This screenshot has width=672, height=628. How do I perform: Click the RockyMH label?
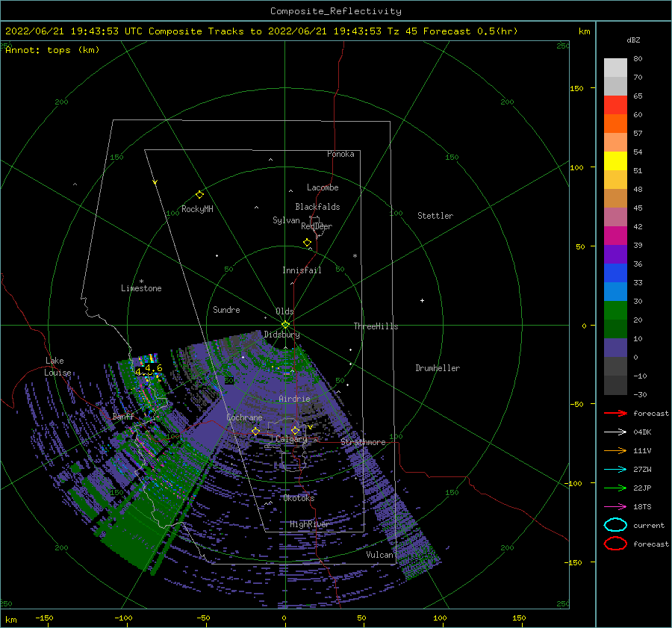(x=197, y=209)
